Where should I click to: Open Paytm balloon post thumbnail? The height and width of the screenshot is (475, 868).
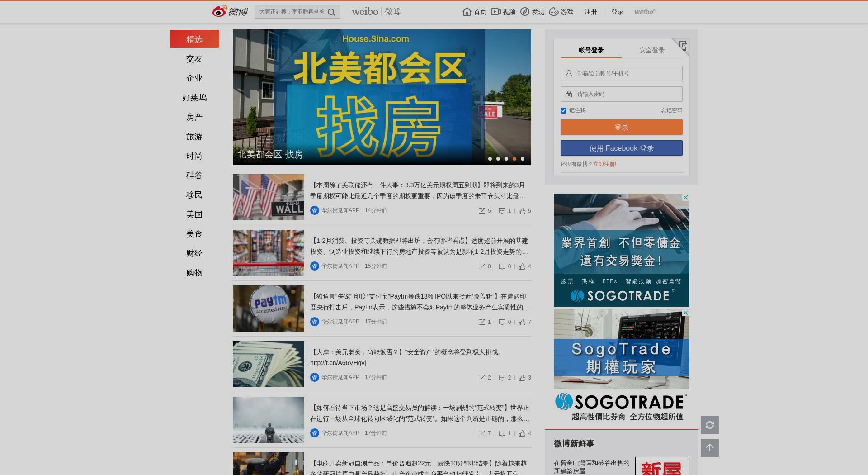269,309
